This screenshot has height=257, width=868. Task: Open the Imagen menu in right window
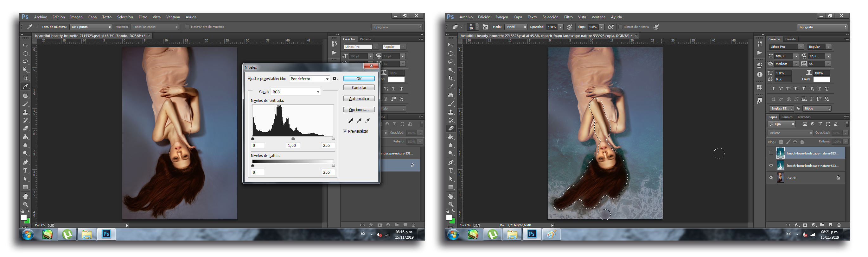tap(501, 17)
